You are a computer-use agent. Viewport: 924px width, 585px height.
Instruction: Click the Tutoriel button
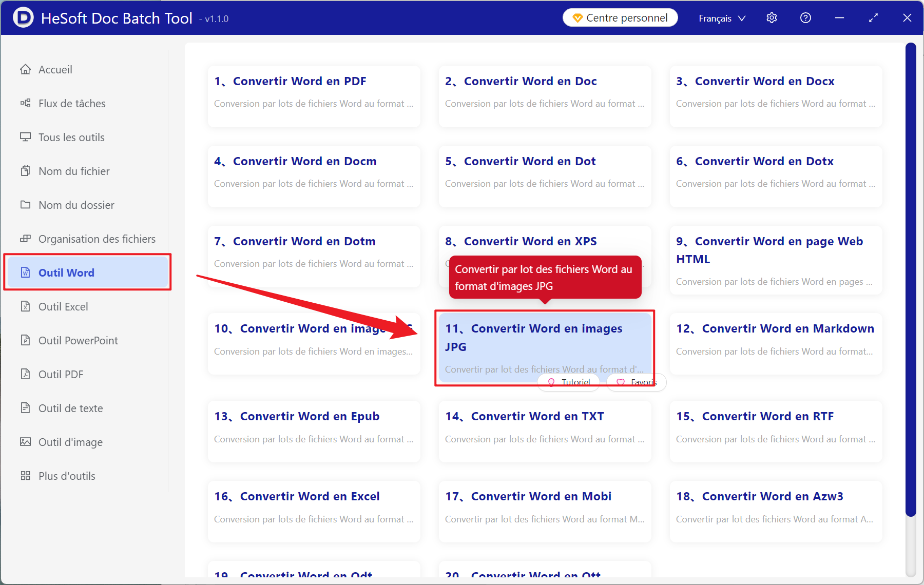tap(569, 382)
